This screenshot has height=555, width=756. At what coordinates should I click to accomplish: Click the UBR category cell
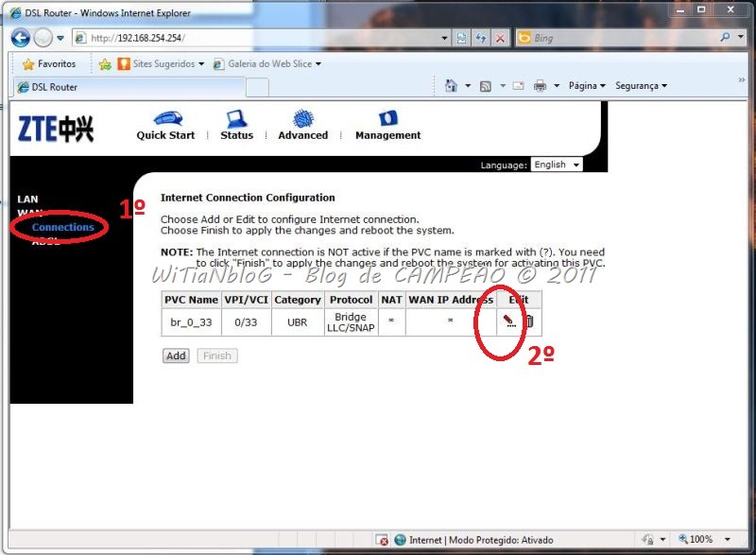click(298, 322)
